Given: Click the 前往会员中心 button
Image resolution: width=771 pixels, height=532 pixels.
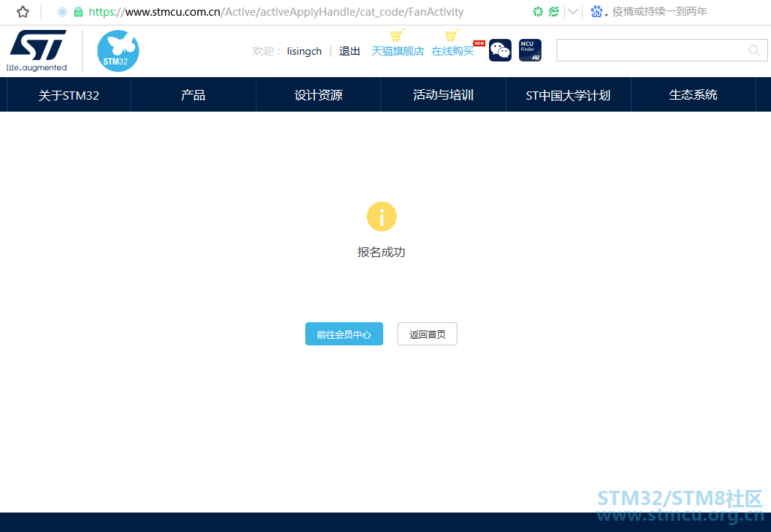Looking at the screenshot, I should point(344,334).
